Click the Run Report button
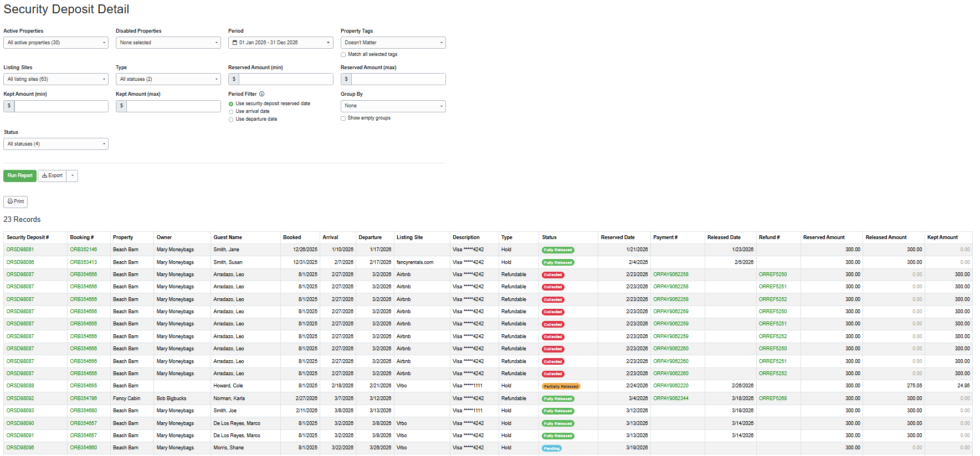 20,176
